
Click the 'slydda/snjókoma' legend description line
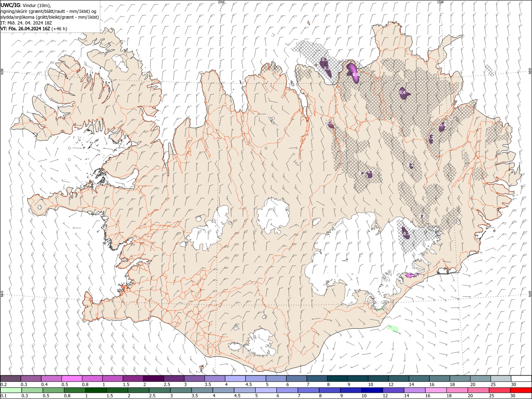click(49, 17)
